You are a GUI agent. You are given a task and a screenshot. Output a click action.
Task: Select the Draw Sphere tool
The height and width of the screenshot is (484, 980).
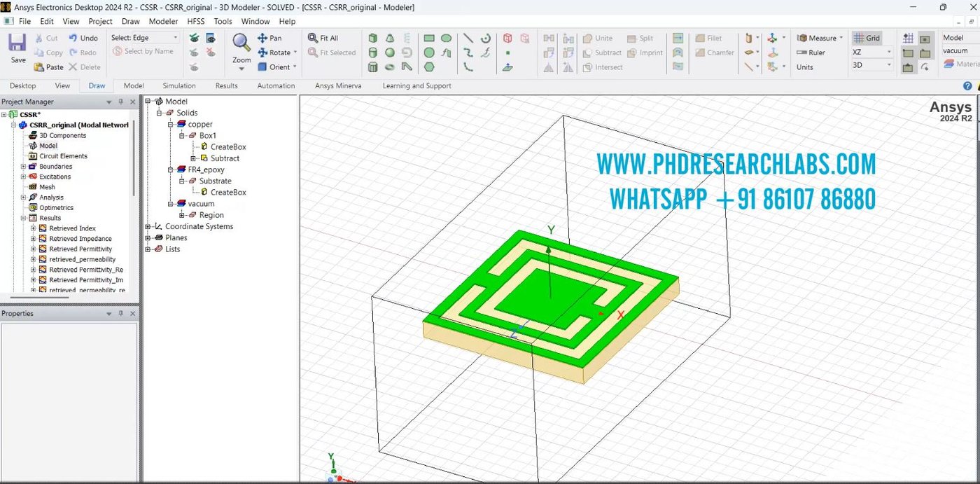tap(390, 53)
